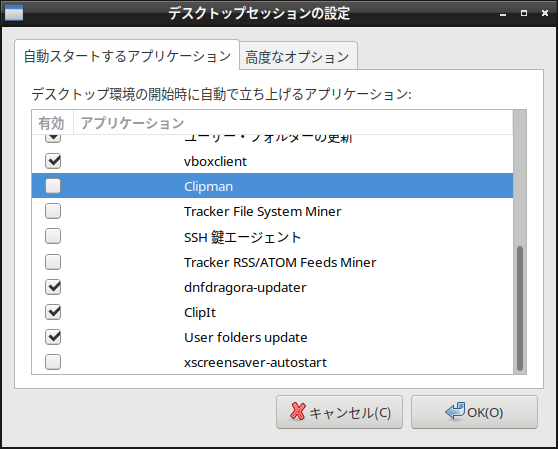
Task: Click the 有効 column header
Action: 52,123
